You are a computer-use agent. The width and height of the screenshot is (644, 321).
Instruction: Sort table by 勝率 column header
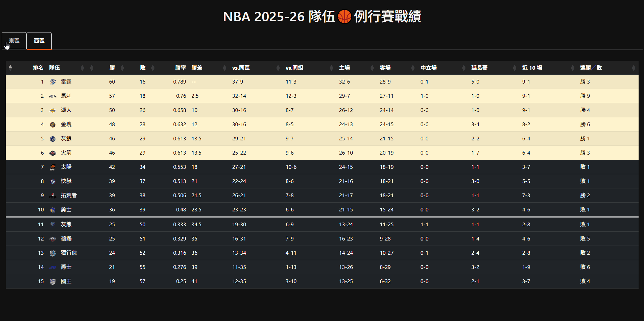[181, 68]
